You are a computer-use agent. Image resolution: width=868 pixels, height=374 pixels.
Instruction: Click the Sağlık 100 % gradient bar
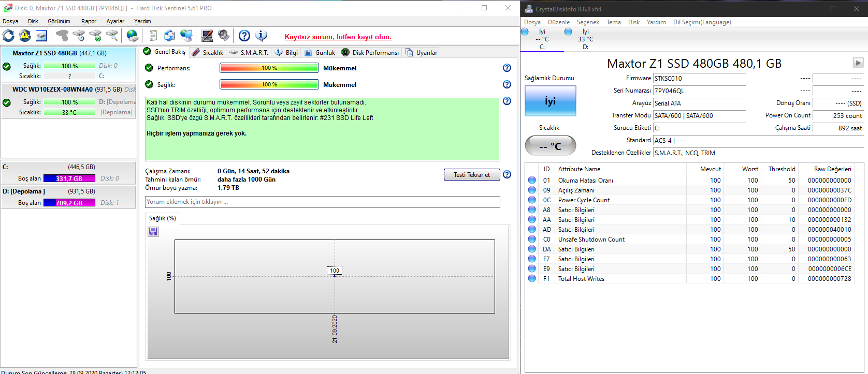pyautogui.click(x=269, y=84)
